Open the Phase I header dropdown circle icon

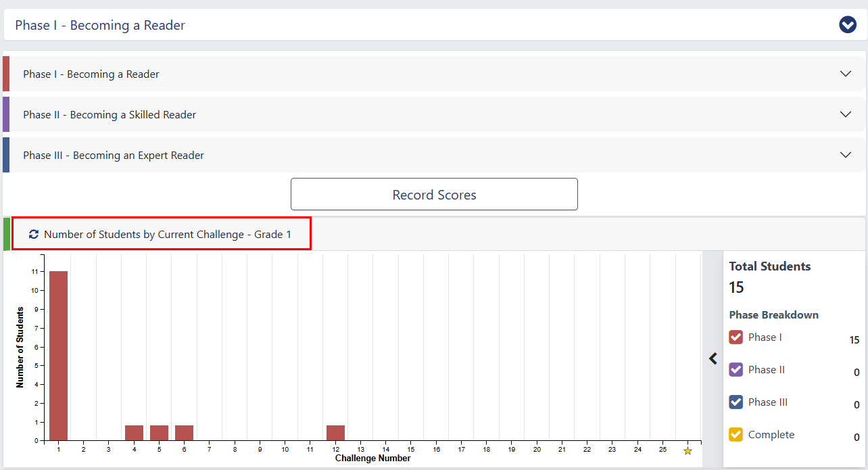pos(848,25)
